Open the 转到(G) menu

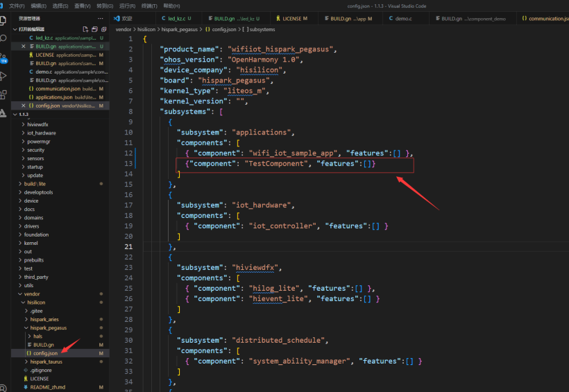click(105, 6)
